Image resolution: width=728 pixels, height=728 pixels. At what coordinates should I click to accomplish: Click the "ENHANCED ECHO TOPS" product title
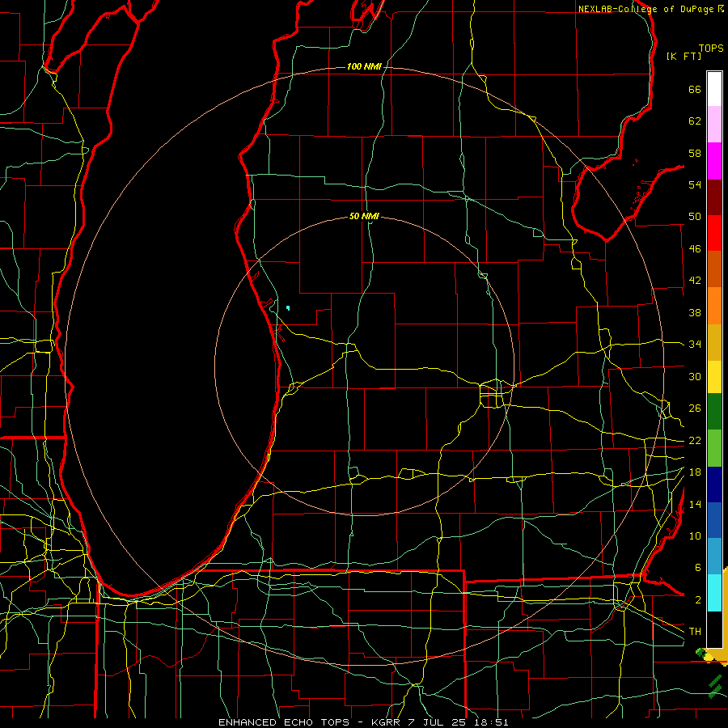283,722
